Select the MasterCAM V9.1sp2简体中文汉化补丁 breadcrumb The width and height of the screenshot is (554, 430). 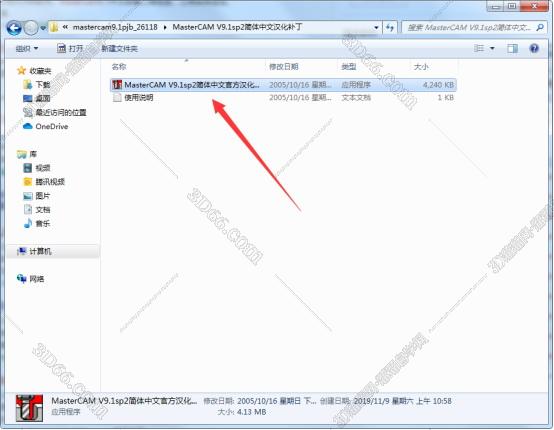237,27
